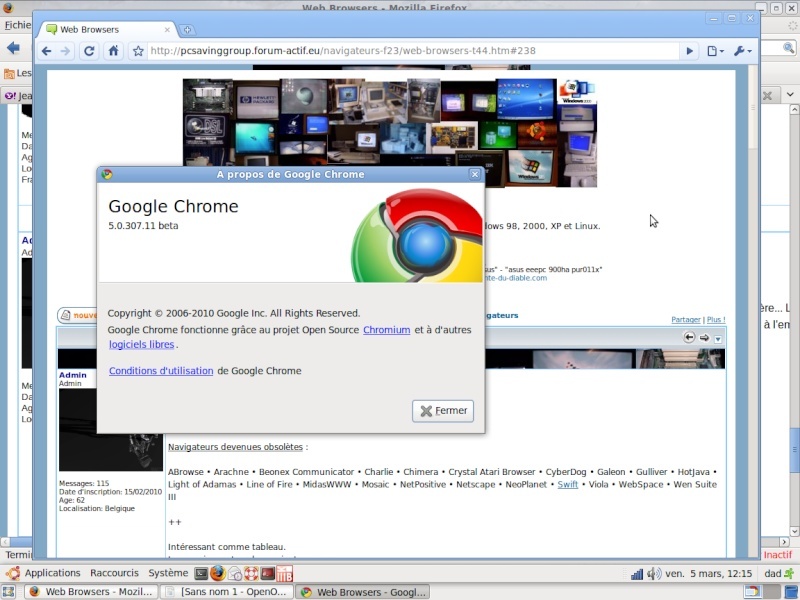
Task: Expand the forum topic options dropdown arrow
Action: pos(718,339)
